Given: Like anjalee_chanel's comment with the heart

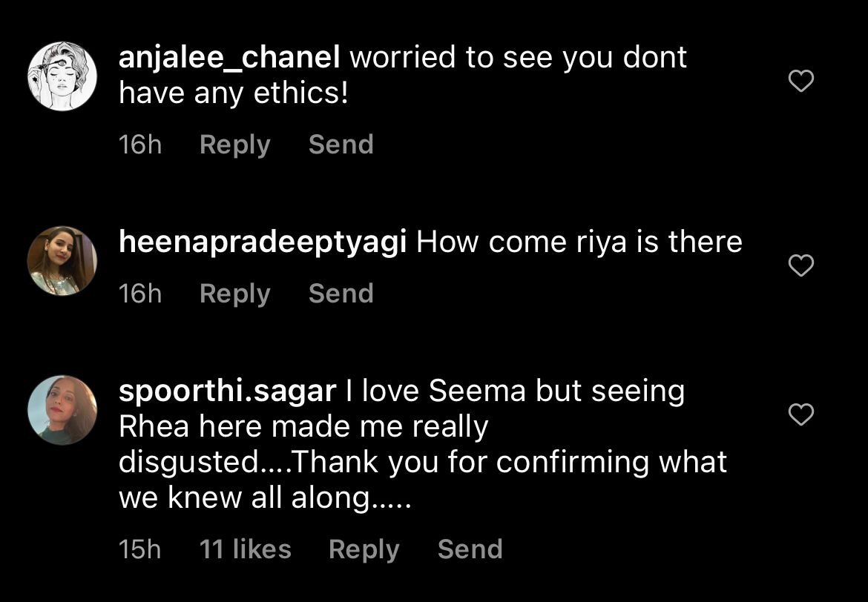Looking at the screenshot, I should click(800, 80).
